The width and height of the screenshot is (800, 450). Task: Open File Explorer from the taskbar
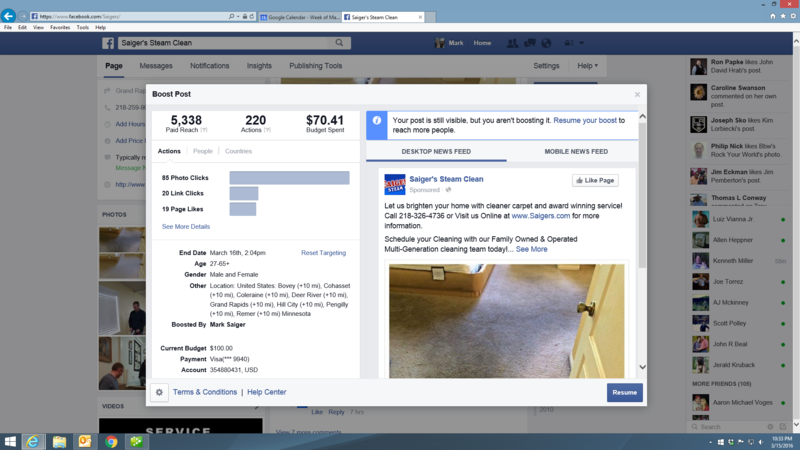click(59, 442)
